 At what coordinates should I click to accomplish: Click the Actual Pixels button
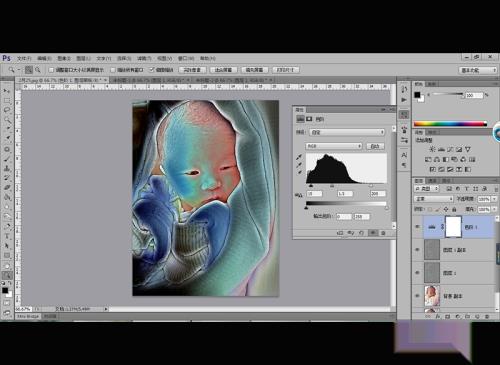192,70
